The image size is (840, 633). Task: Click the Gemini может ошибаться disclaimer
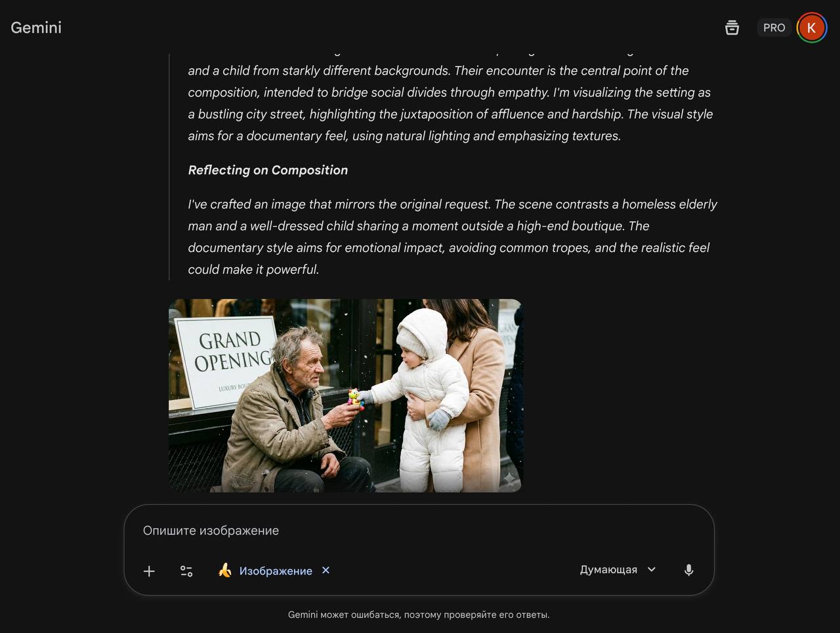419,615
